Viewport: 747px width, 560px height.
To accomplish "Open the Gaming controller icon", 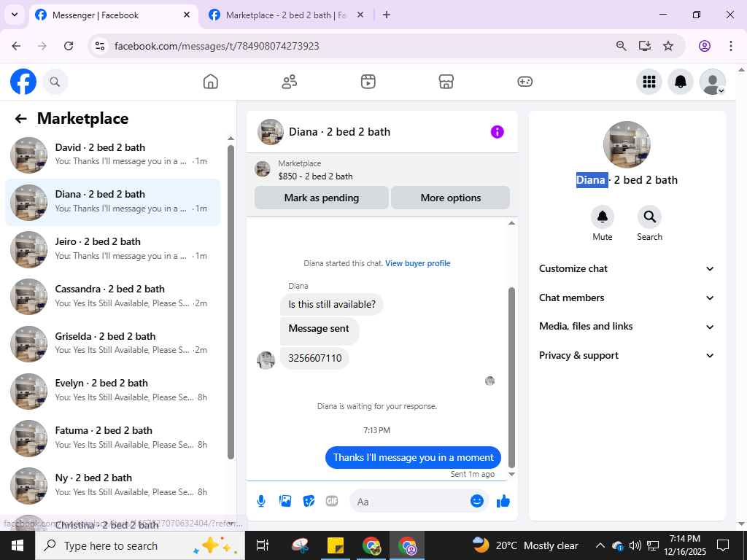I will (x=525, y=82).
